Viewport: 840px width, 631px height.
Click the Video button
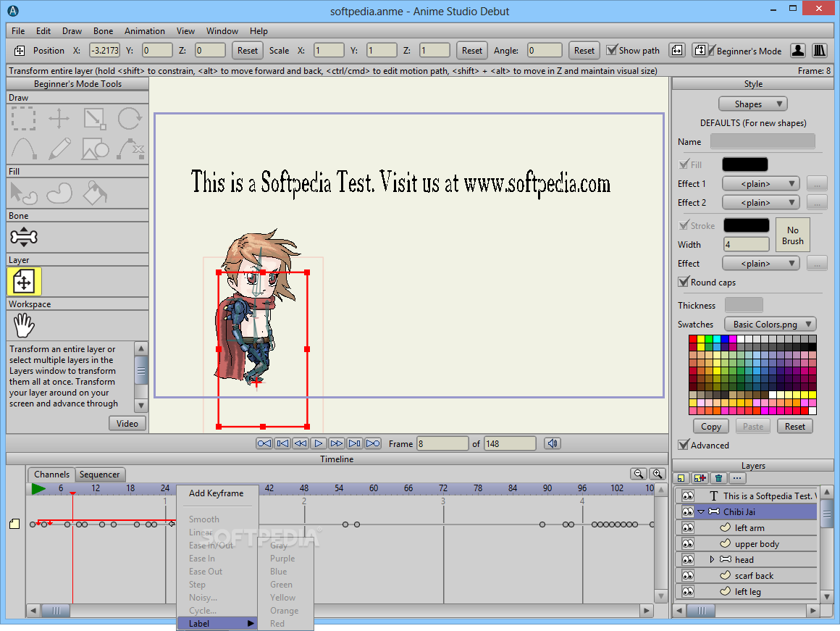tap(127, 424)
